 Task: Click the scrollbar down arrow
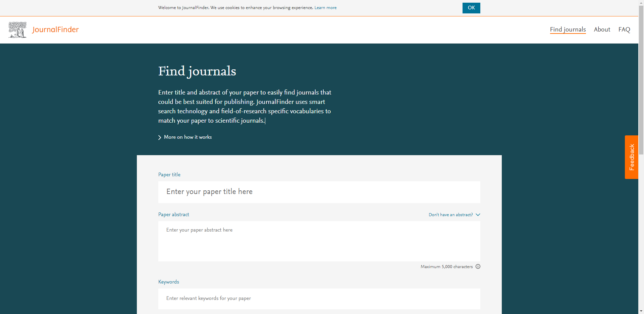pyautogui.click(x=641, y=311)
